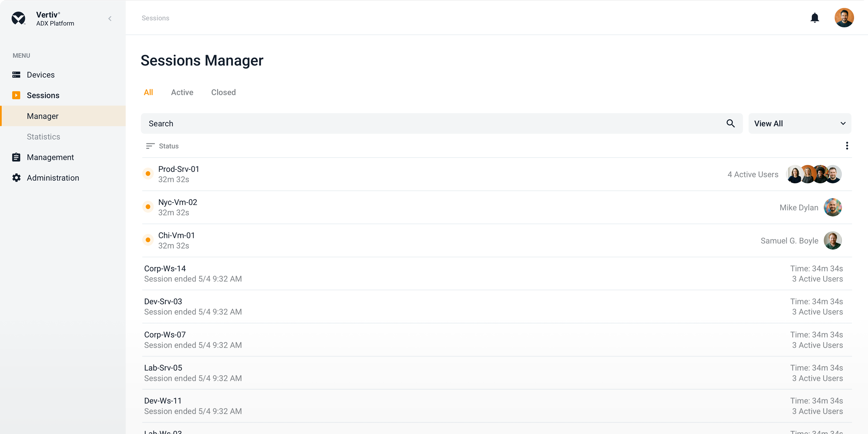
Task: Click the Sessions breadcrumb
Action: coord(155,18)
